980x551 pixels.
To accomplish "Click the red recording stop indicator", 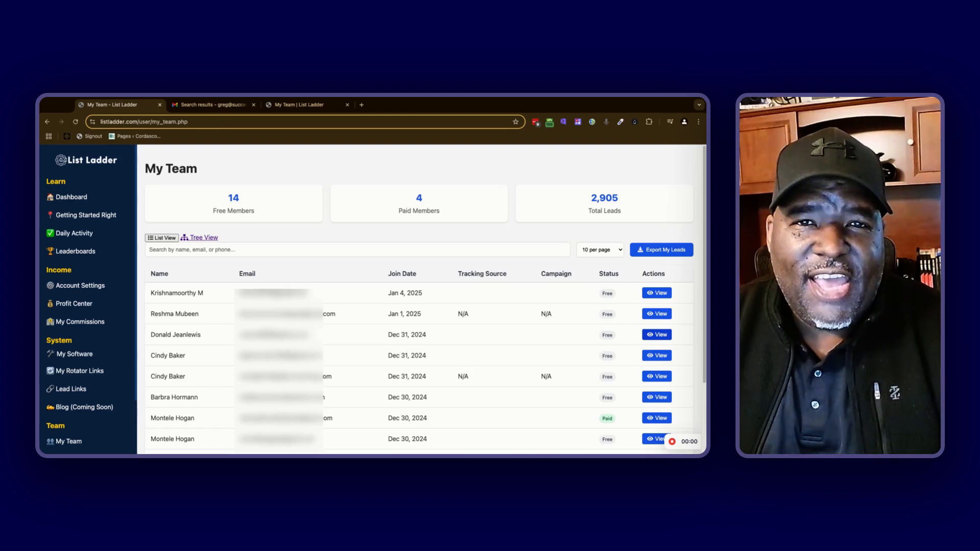I will point(672,442).
